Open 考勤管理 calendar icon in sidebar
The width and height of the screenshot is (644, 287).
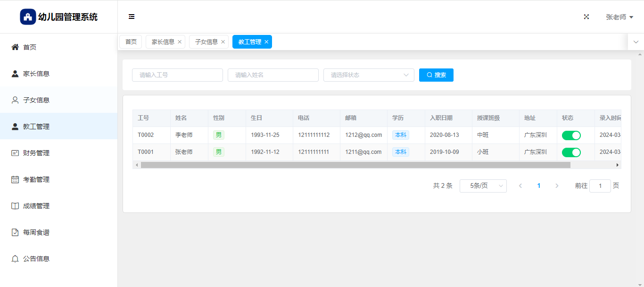[x=15, y=179]
